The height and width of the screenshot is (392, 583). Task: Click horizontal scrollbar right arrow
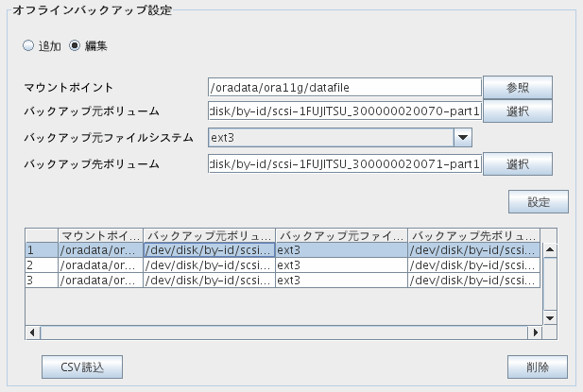tap(535, 332)
